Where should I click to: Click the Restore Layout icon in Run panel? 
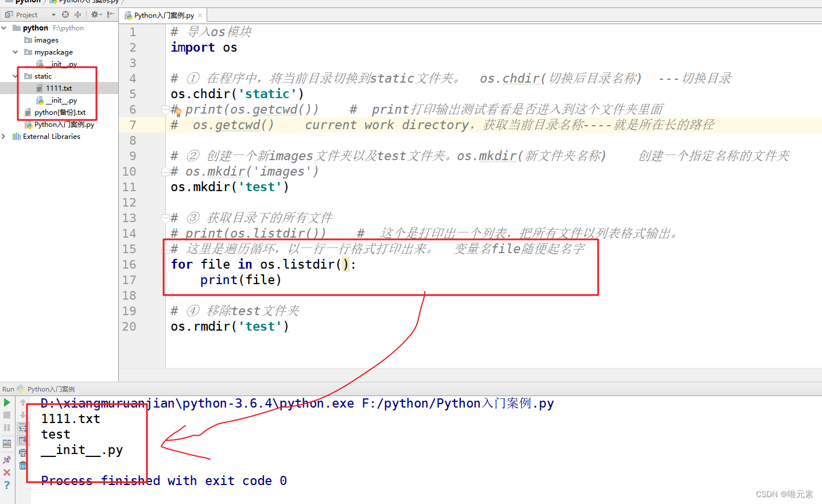point(7,444)
